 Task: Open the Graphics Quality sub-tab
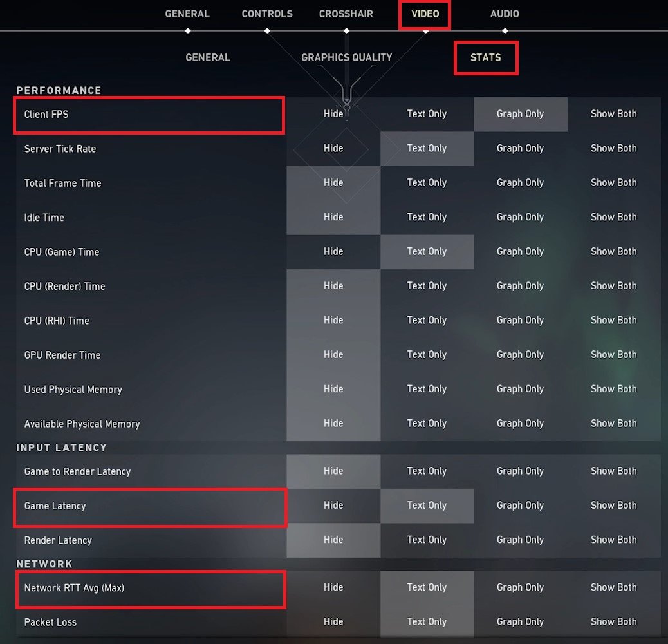(x=346, y=57)
